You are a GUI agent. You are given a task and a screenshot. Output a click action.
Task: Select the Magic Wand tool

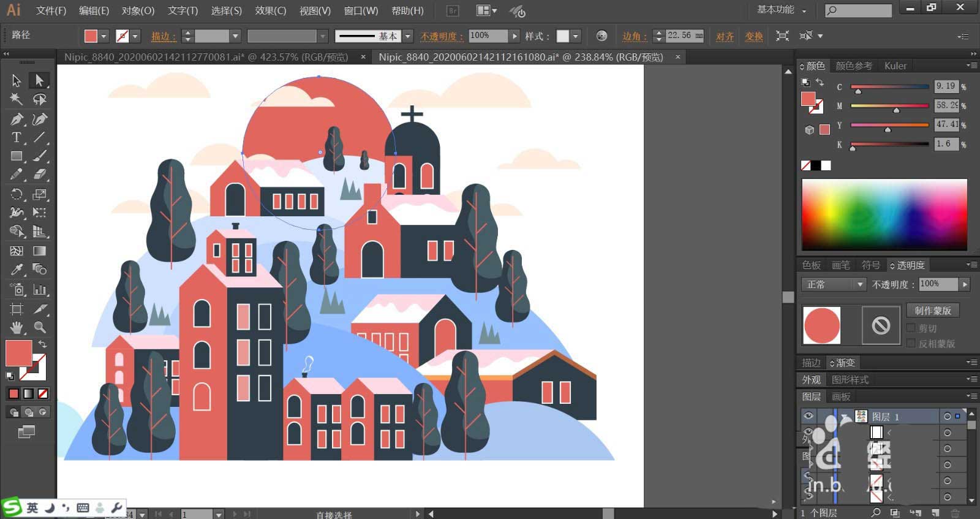point(17,99)
